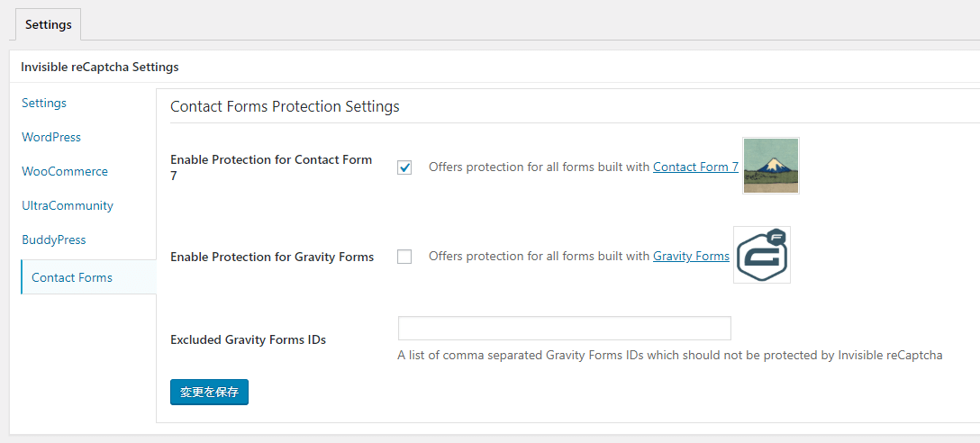Open the top Settings tab
The height and width of the screenshot is (443, 980).
click(x=49, y=25)
